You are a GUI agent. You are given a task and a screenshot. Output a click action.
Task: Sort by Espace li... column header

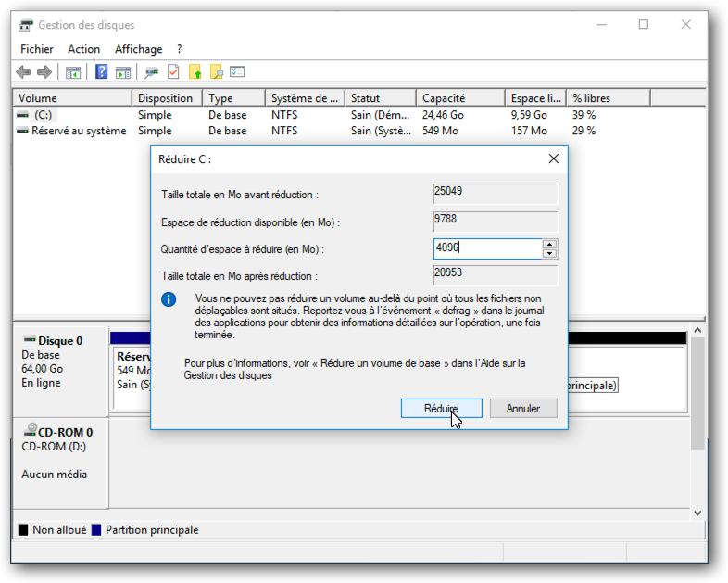point(535,98)
